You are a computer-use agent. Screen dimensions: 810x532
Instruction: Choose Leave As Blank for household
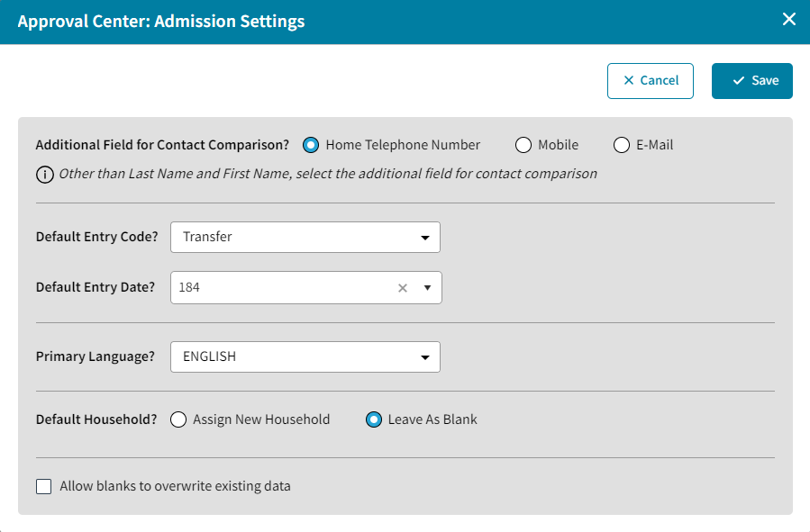coord(374,419)
